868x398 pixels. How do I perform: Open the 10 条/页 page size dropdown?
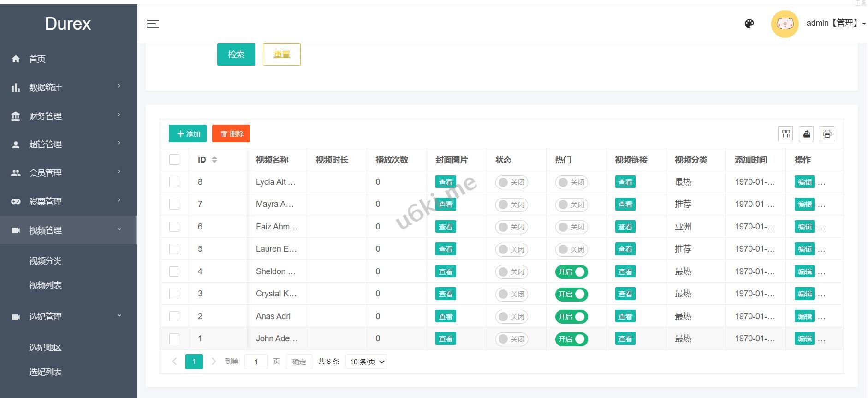point(366,362)
